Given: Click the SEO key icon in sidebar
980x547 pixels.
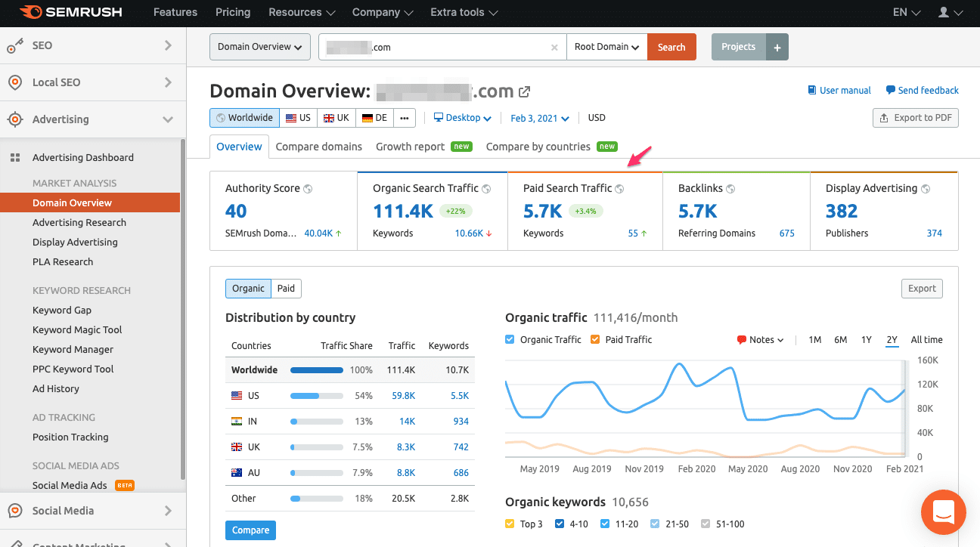Looking at the screenshot, I should tap(14, 46).
